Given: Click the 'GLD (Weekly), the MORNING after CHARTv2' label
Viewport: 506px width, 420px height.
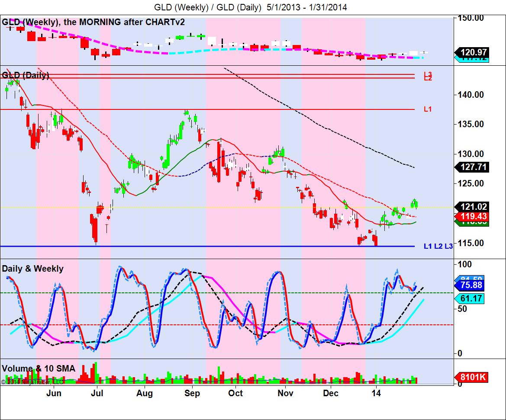Looking at the screenshot, I should point(93,22).
